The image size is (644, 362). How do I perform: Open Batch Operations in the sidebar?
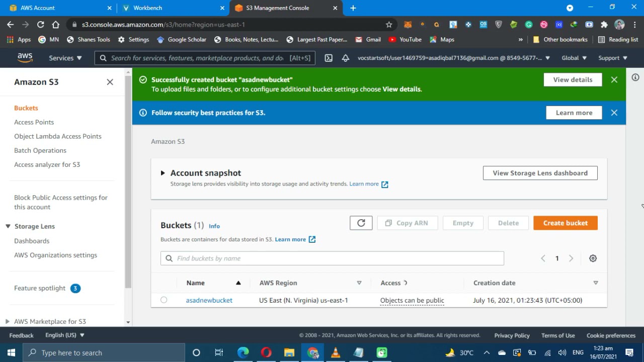pos(40,150)
